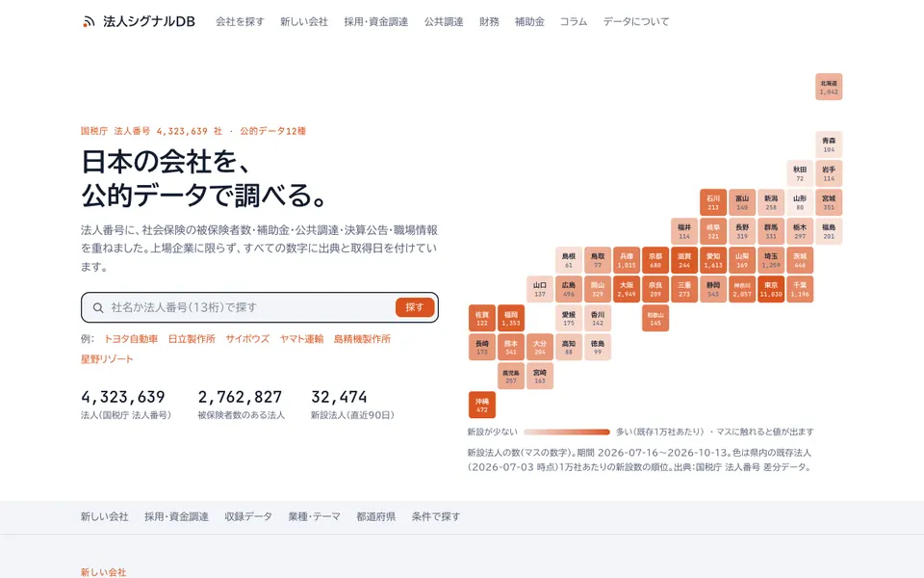Viewport: 924px width, 578px height.
Task: Select the 奈良 map tile
Action: [655, 290]
